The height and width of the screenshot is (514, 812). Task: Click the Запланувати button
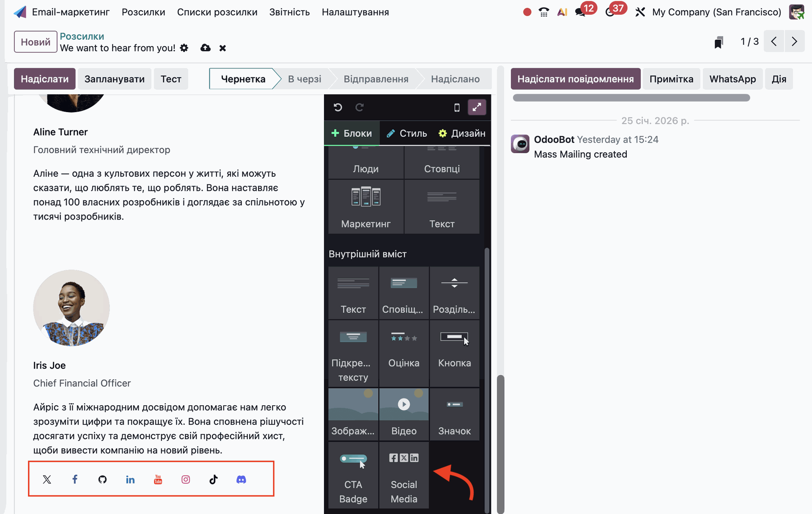114,79
